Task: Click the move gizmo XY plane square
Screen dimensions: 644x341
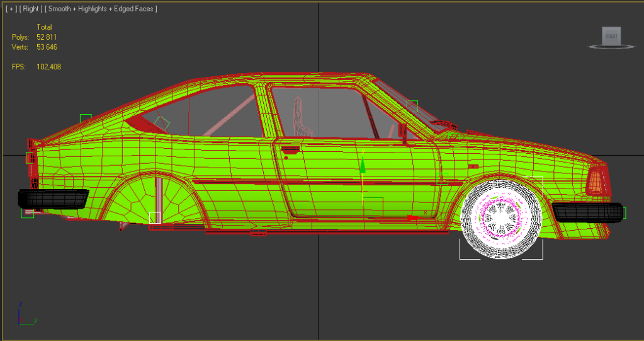Action: [x=373, y=207]
